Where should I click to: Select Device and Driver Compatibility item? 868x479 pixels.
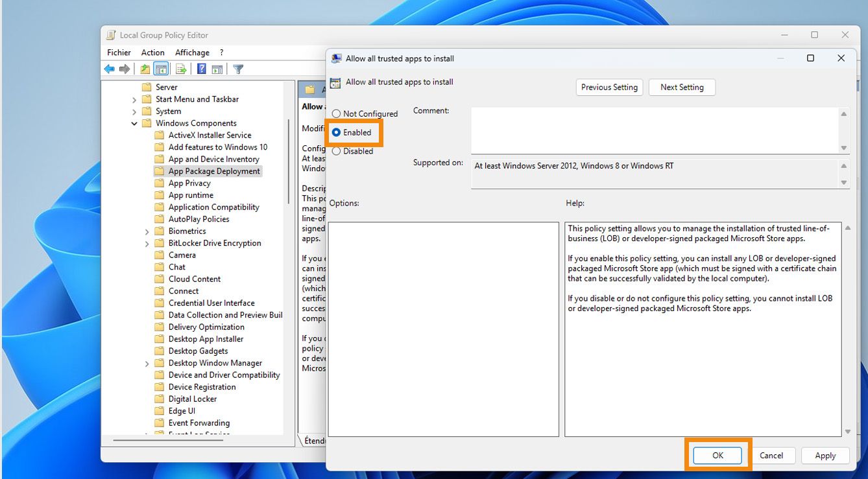tap(224, 375)
